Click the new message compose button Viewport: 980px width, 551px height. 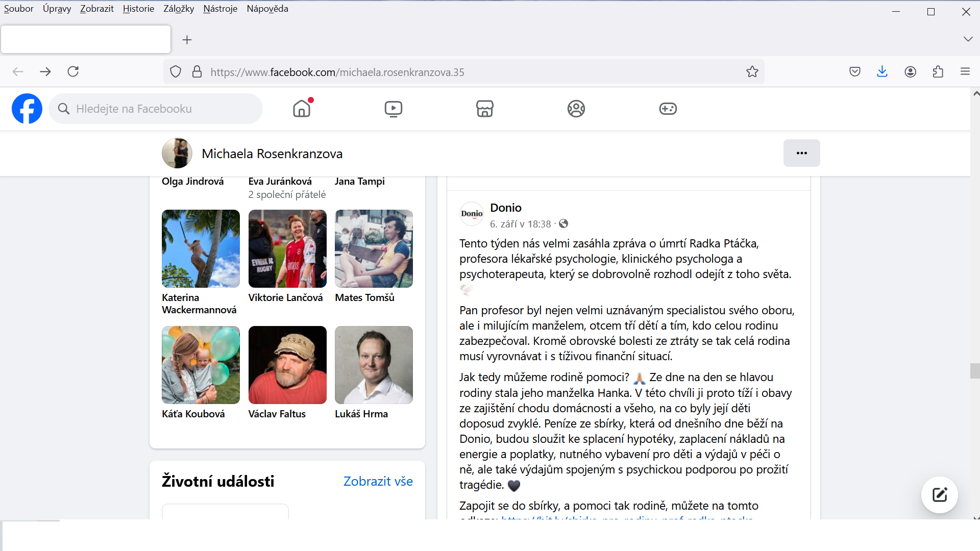coord(939,494)
